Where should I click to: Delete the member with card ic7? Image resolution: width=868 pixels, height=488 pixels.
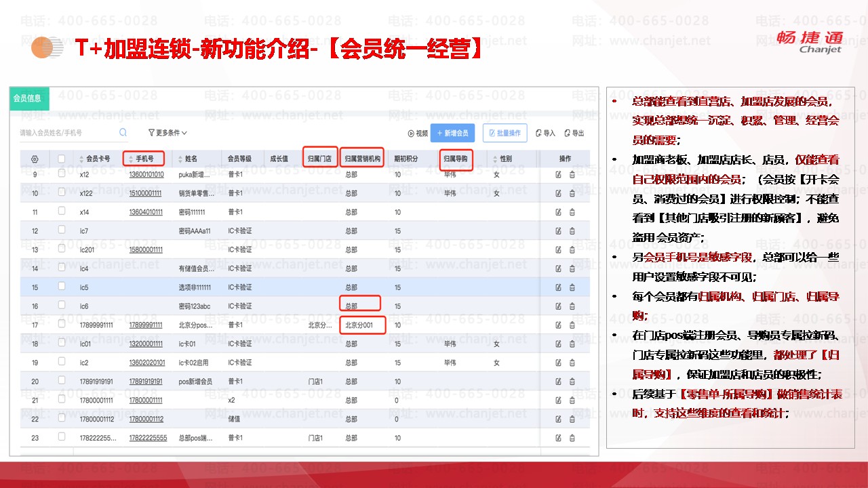[572, 231]
